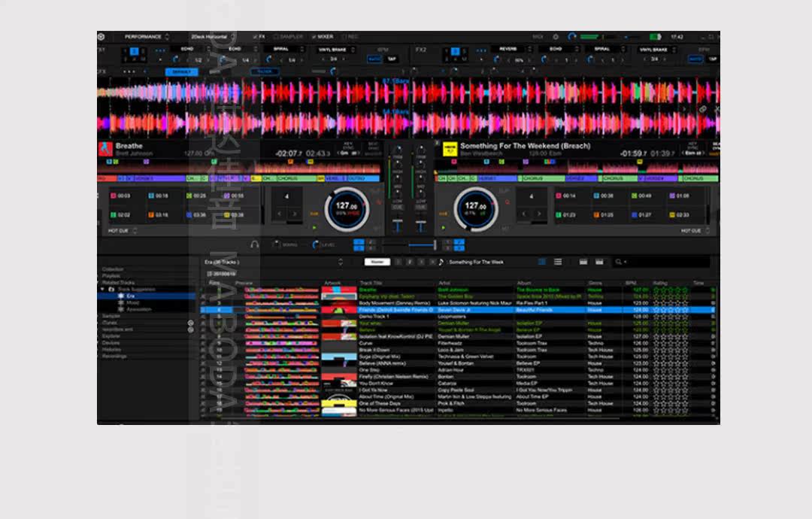Adjust the crossfader slider under the mixer
This screenshot has height=519, width=812.
pyautogui.click(x=409, y=244)
